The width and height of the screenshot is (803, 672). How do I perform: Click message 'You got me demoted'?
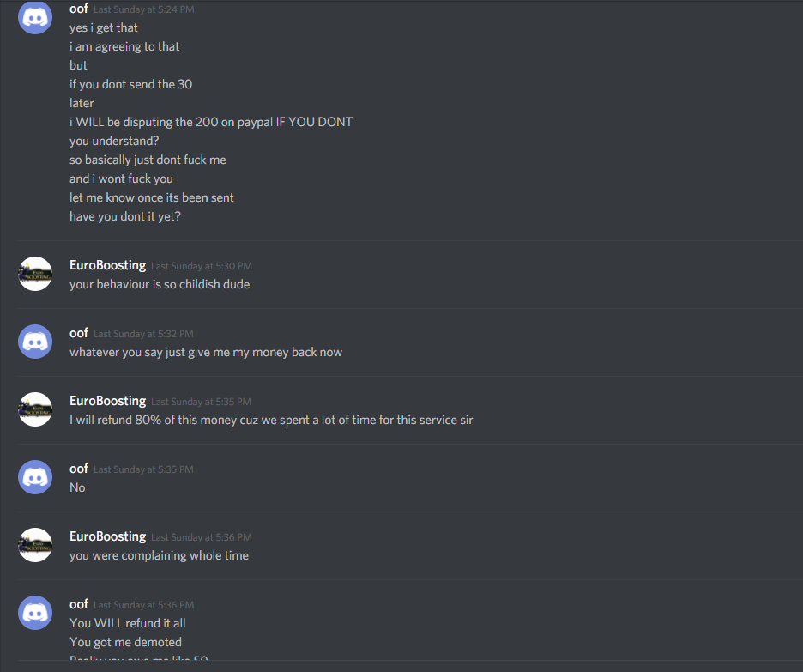coord(125,642)
